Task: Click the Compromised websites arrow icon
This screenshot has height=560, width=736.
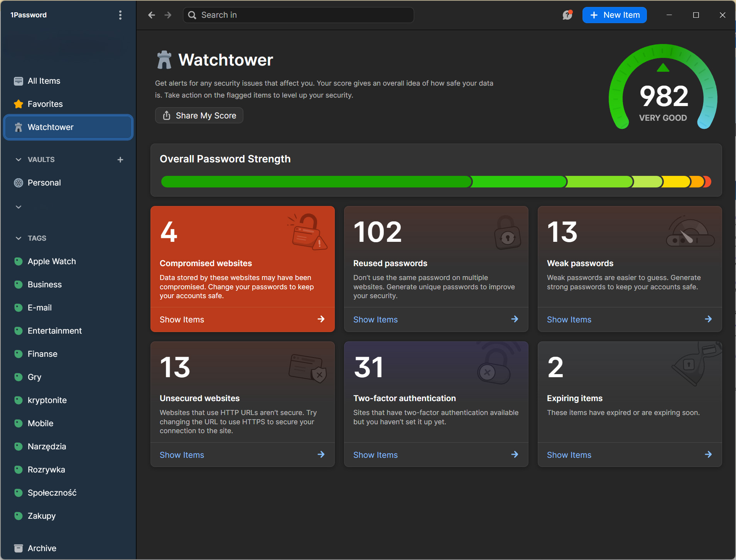Action: 321,319
